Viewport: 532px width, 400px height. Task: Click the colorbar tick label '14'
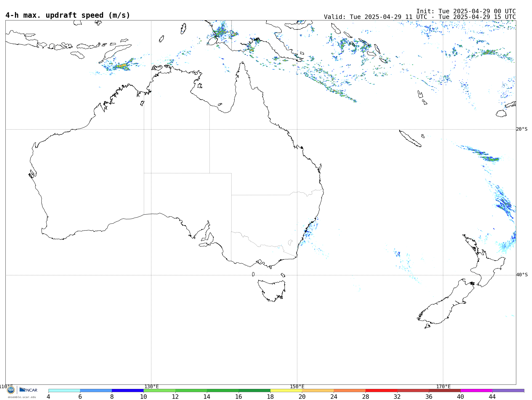[207, 397]
